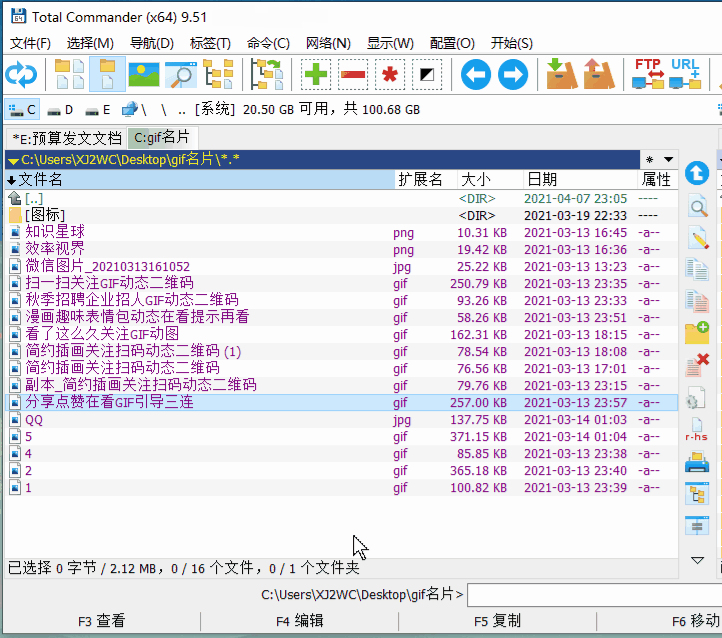Image resolution: width=722 pixels, height=638 pixels.
Task: Switch to tab *E:预算发文文档
Action: [67, 138]
